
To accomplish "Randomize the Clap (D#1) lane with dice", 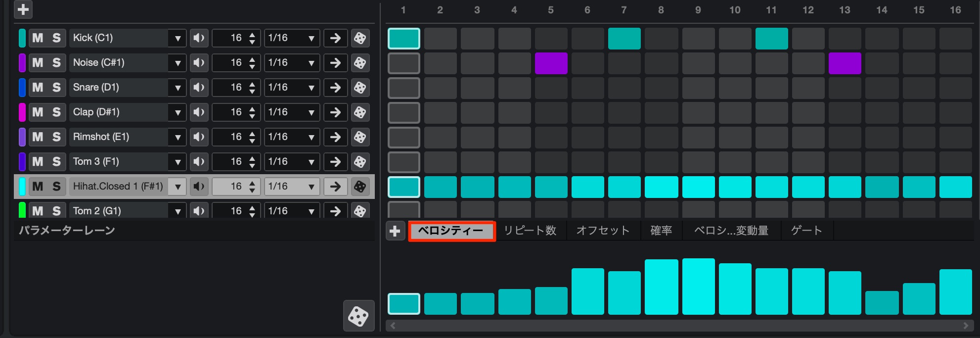I will [x=360, y=112].
